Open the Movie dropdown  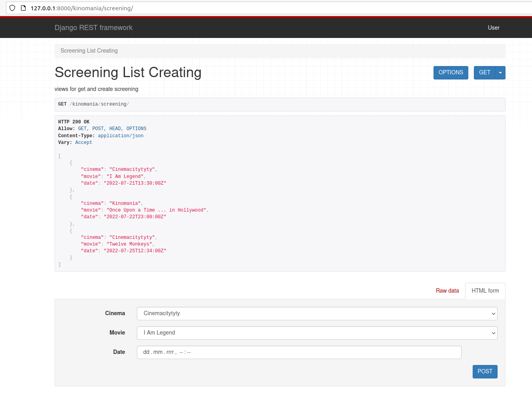317,333
